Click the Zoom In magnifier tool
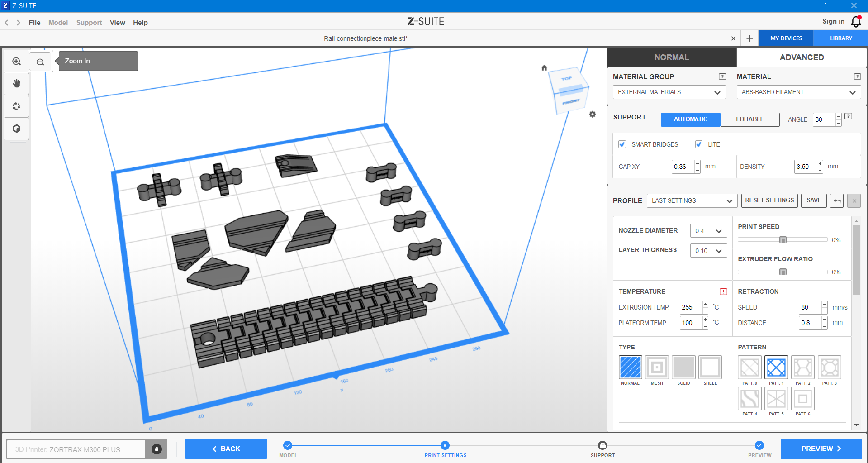 pyautogui.click(x=17, y=61)
